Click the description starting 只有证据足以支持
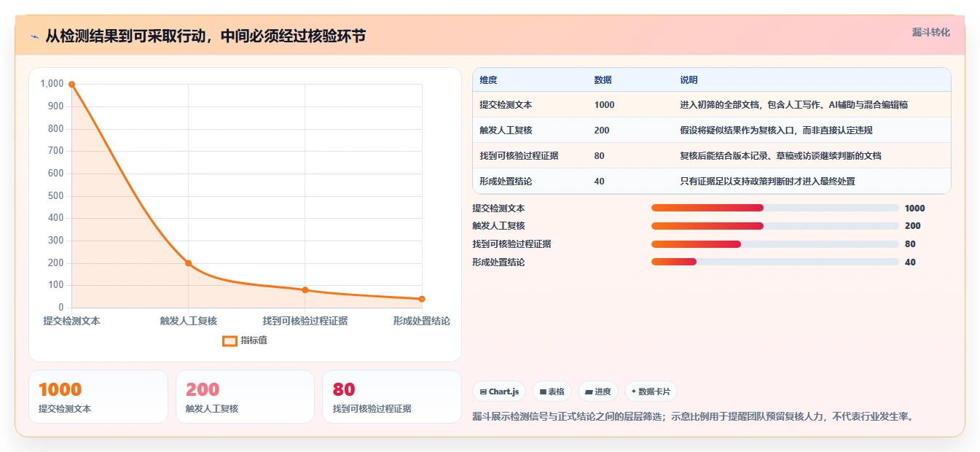980x452 pixels. click(767, 182)
